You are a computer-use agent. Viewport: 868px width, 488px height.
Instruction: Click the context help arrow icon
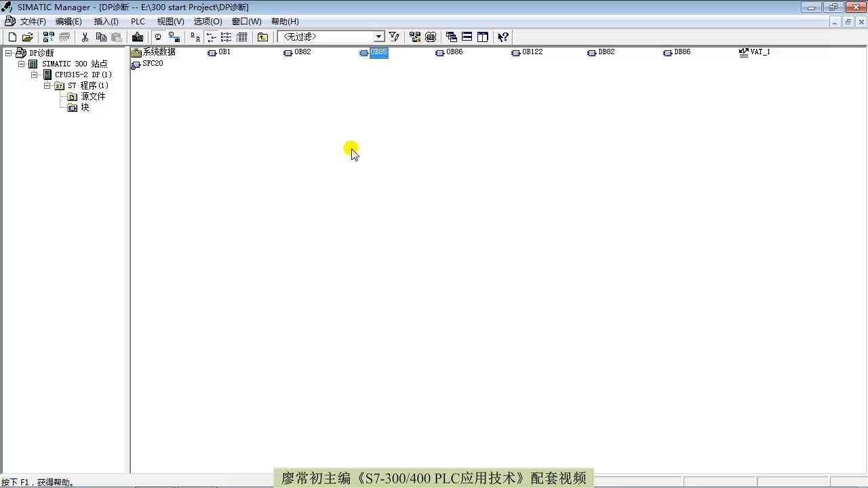503,37
